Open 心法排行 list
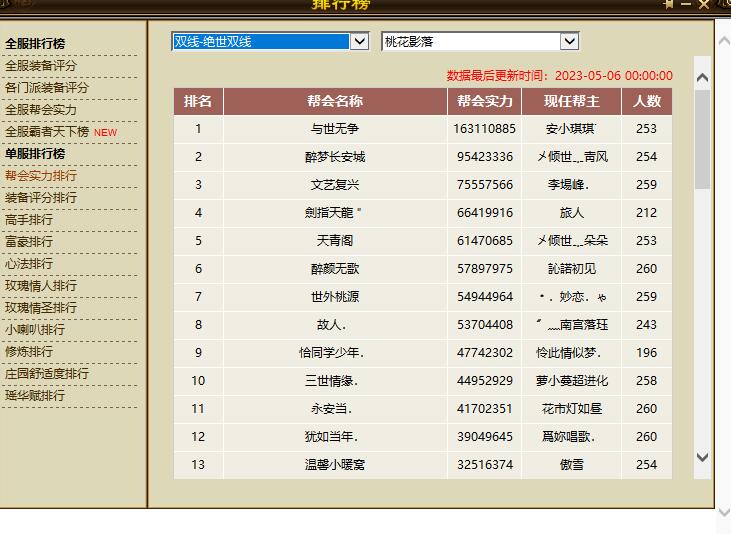The width and height of the screenshot is (731, 534). (29, 264)
